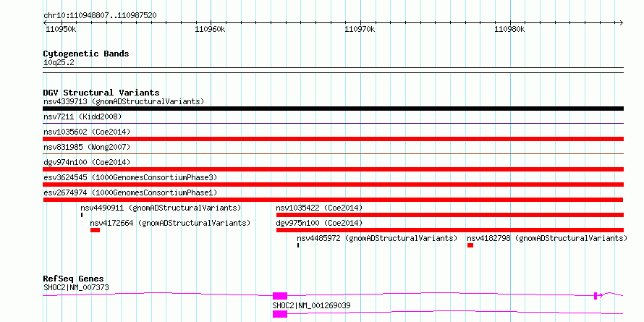Select the nsv4485972 gnomAD variant label

coord(377,238)
